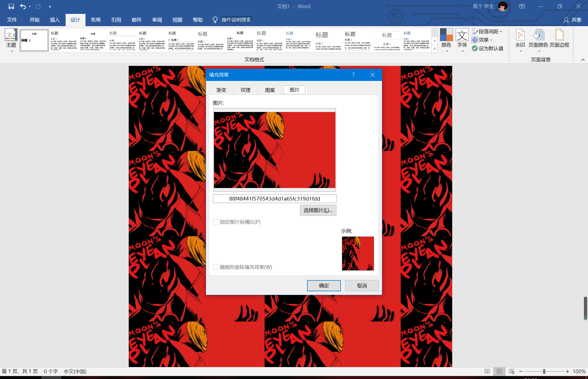Screen dimensions: 588x379
Task: Click the Undo arrow icon
Action: tap(23, 6)
